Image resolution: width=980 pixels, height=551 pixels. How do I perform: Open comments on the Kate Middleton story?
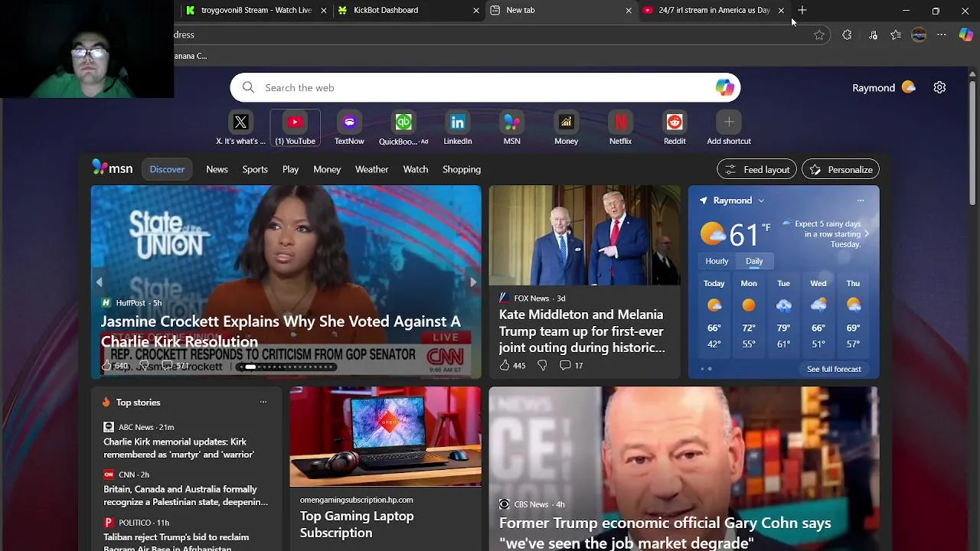[571, 365]
